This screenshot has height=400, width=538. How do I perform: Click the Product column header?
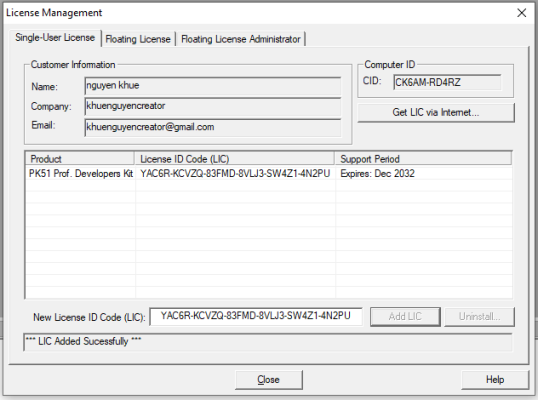click(80, 159)
